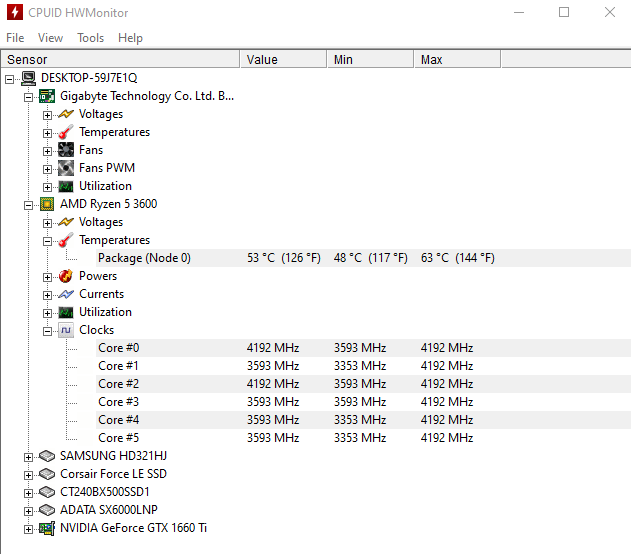Open the File menu
Image resolution: width=631 pixels, height=554 pixels.
15,38
